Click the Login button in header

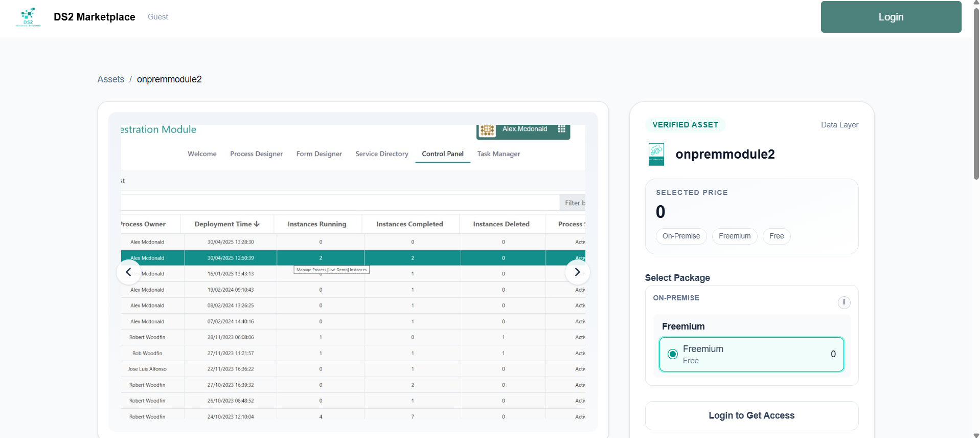(x=891, y=17)
